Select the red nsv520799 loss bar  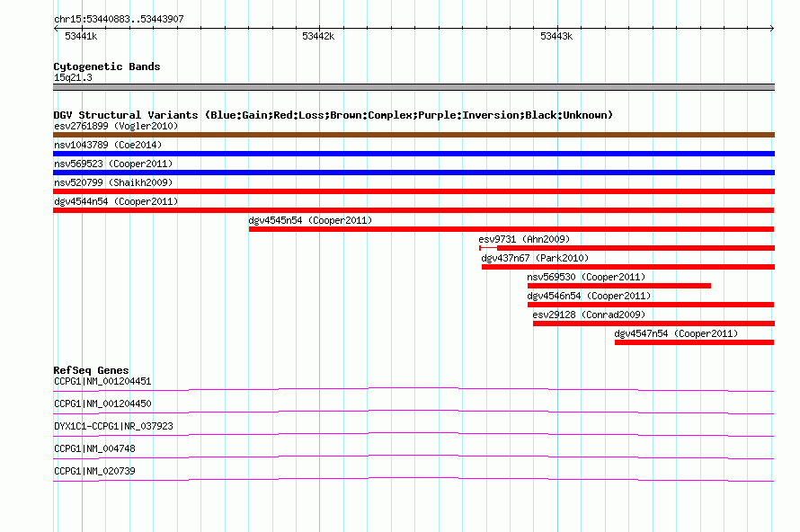click(413, 191)
